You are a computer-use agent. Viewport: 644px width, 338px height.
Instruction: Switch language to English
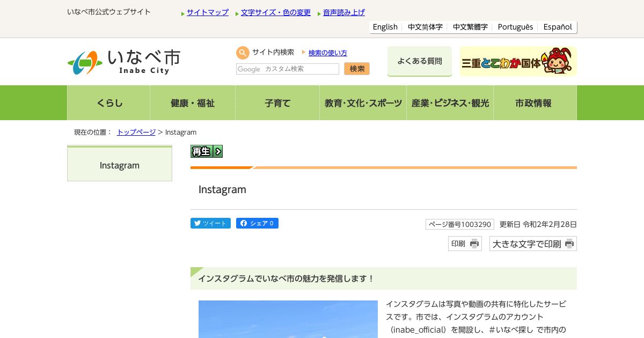[385, 27]
